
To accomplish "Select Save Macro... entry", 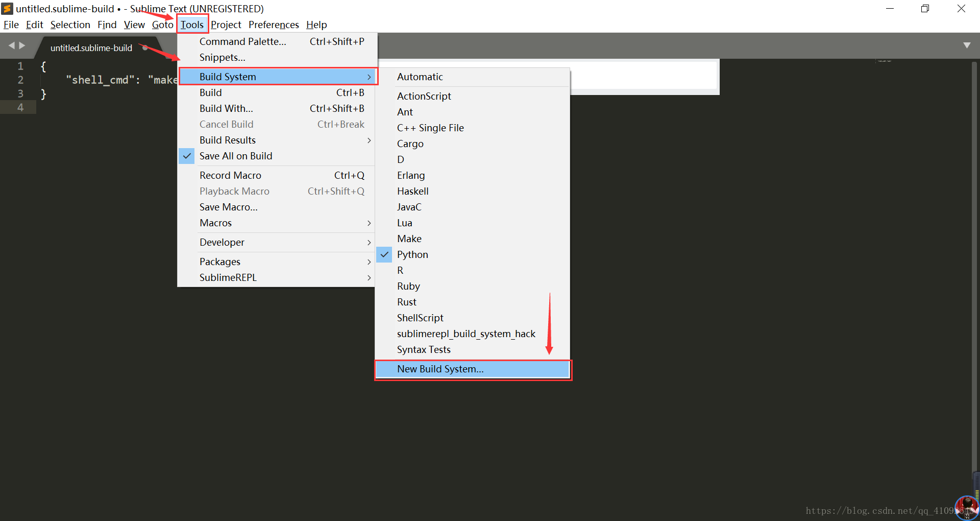I will 277,207.
